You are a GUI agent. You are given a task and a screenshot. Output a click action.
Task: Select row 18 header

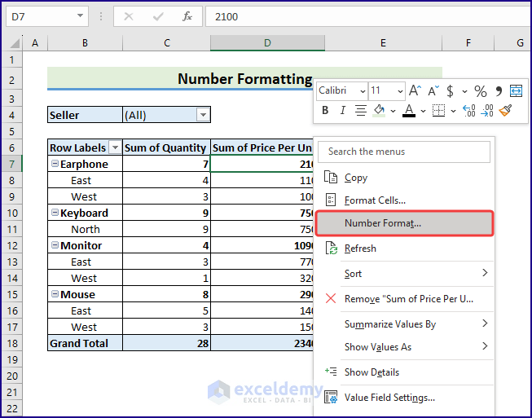pyautogui.click(x=12, y=343)
